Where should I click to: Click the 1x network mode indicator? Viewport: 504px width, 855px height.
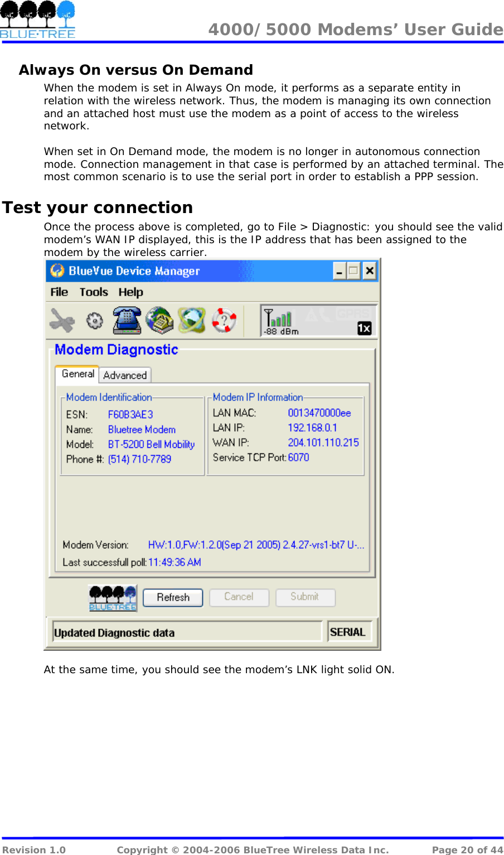(364, 329)
